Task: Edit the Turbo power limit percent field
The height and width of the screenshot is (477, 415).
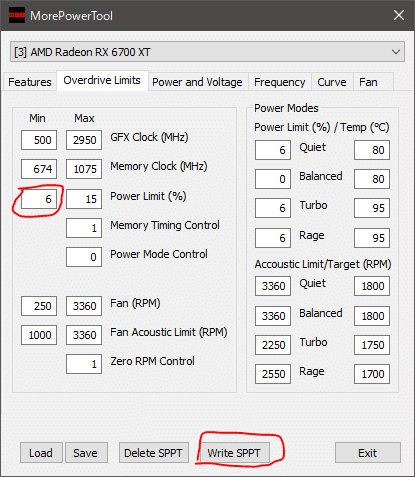Action: 273,208
